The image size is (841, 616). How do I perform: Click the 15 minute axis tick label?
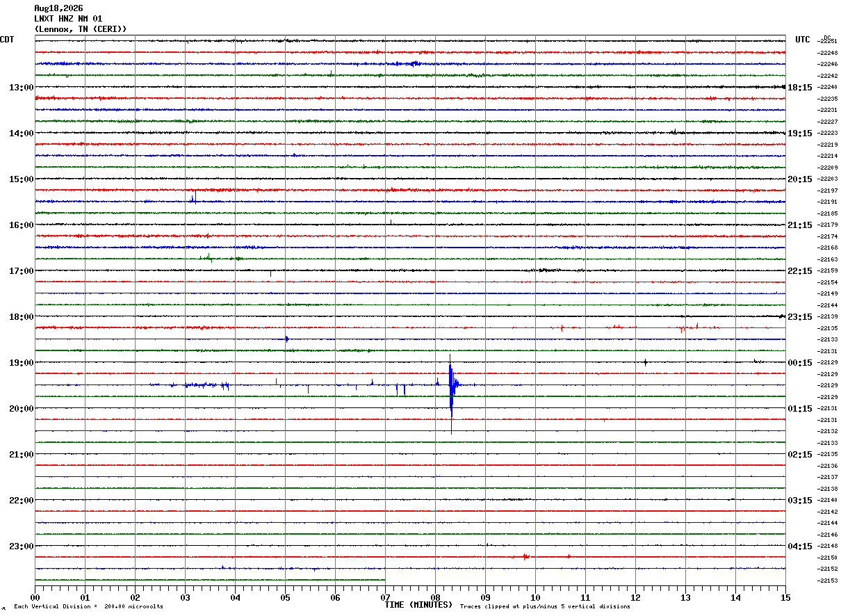785,597
